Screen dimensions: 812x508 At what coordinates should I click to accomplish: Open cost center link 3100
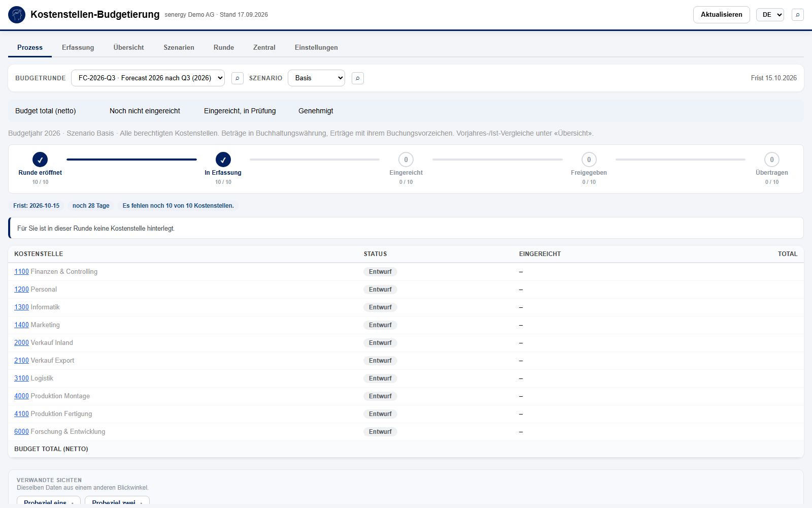21,378
